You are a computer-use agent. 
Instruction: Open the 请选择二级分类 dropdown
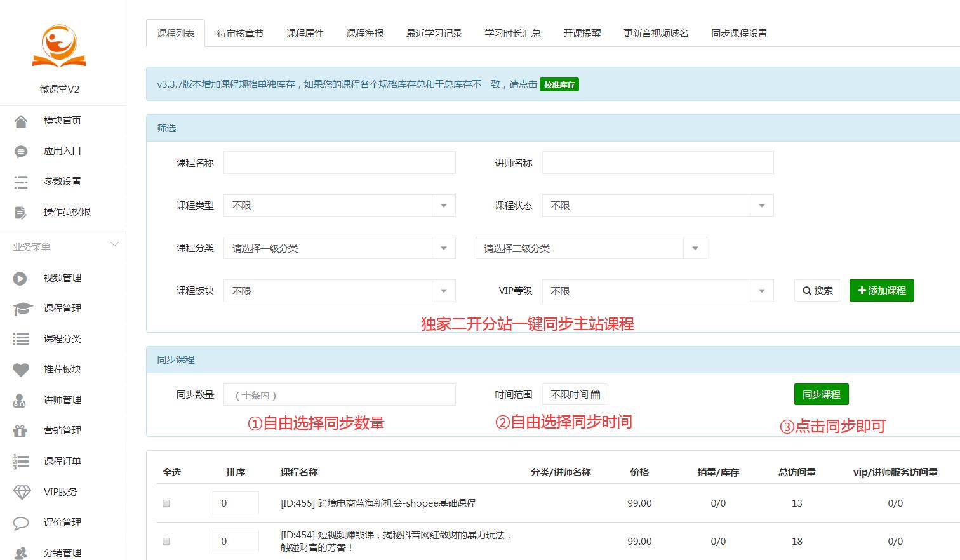tap(591, 248)
